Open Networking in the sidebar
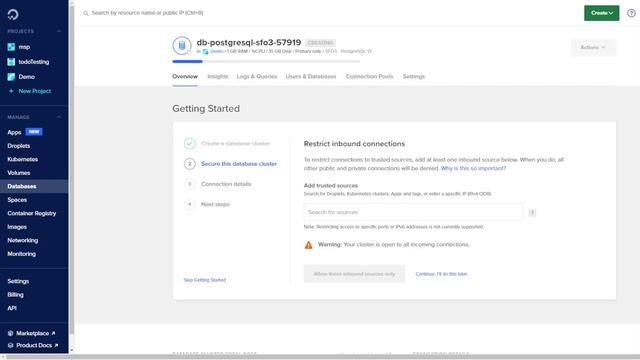The height and width of the screenshot is (360, 640). 22,240
